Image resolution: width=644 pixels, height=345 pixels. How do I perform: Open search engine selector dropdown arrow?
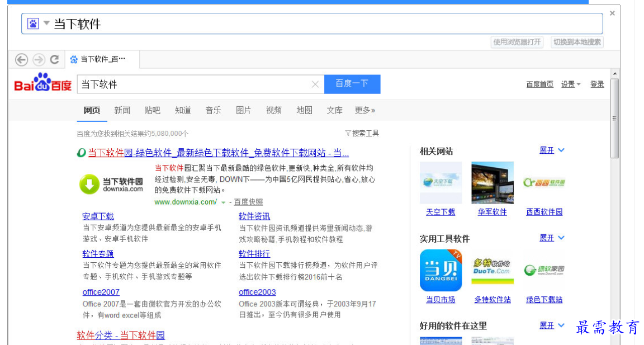click(x=47, y=23)
